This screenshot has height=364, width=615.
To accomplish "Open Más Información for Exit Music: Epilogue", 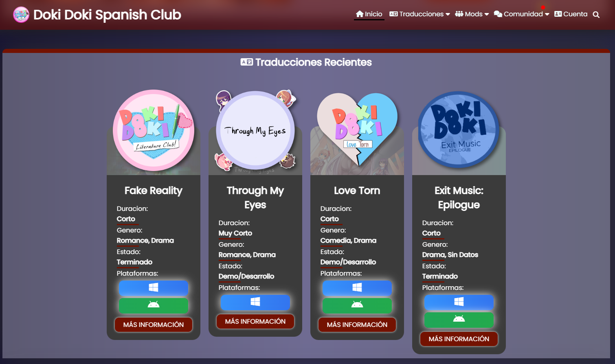I will pos(459,339).
